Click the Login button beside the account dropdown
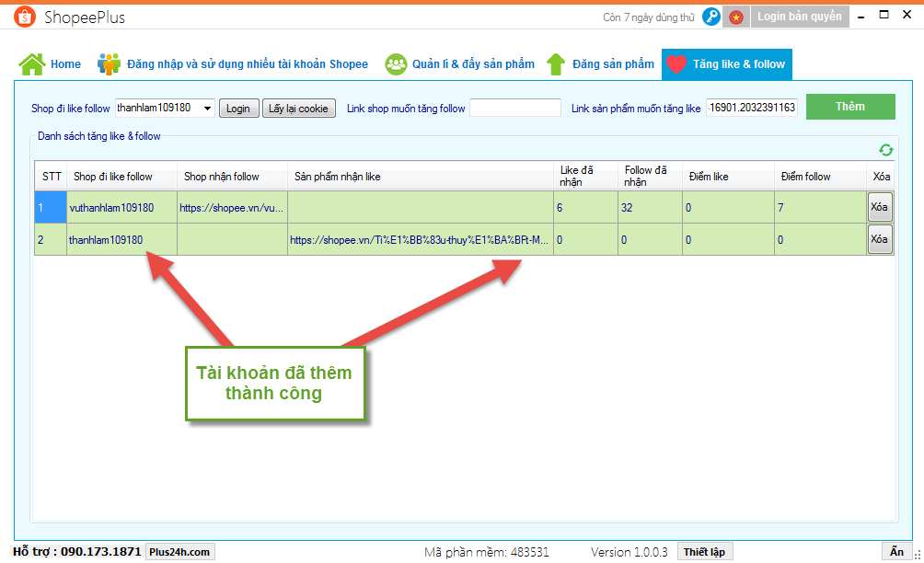 [238, 109]
